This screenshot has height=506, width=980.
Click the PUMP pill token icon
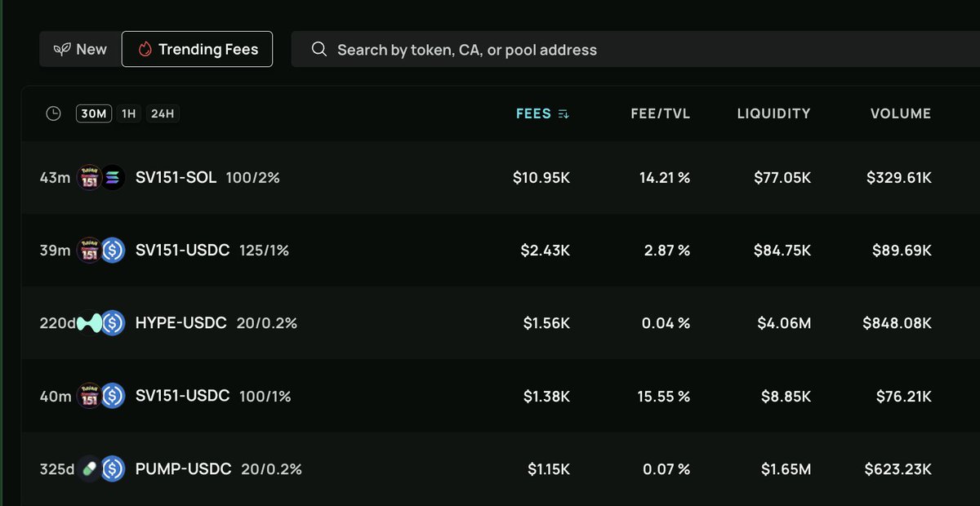[x=90, y=469]
